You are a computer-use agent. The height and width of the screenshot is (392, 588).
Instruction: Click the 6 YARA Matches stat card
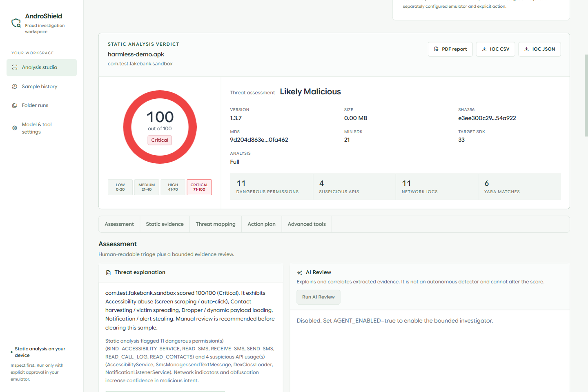click(519, 187)
